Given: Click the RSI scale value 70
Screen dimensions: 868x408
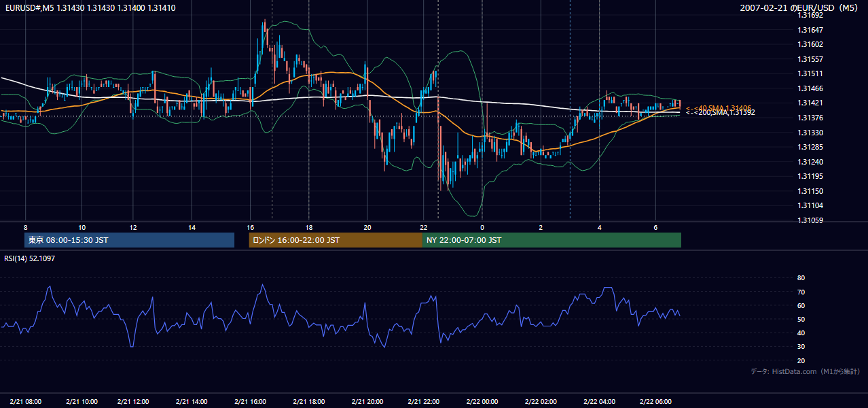Looking at the screenshot, I should pyautogui.click(x=801, y=292).
